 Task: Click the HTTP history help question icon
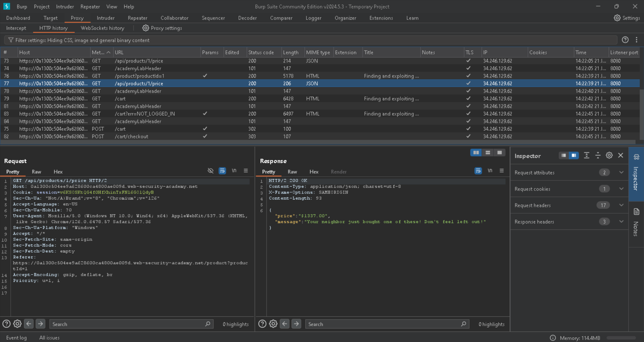point(625,40)
